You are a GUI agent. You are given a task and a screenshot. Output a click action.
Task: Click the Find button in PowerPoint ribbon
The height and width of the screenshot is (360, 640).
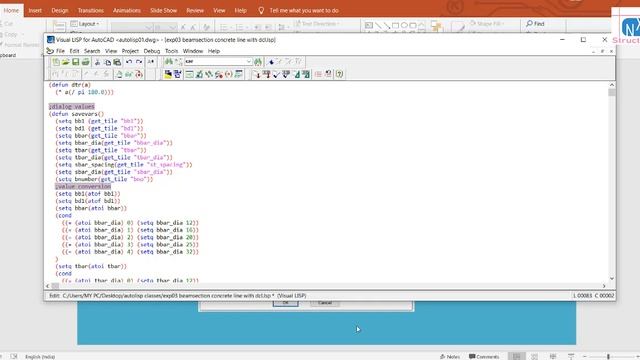click(x=535, y=24)
